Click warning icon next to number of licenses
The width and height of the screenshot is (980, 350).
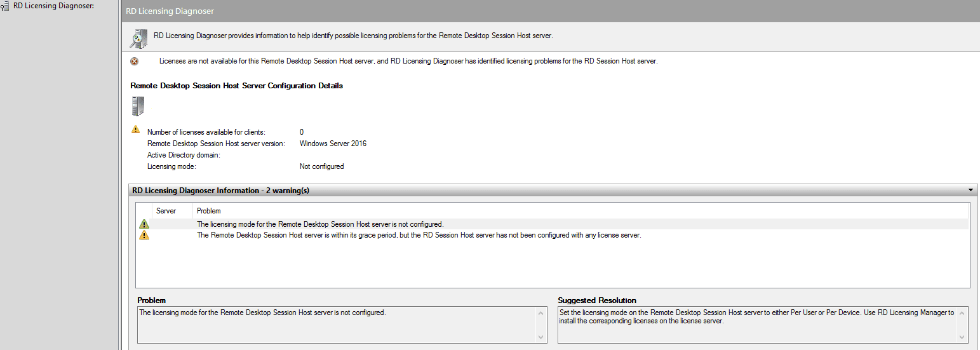(x=135, y=130)
